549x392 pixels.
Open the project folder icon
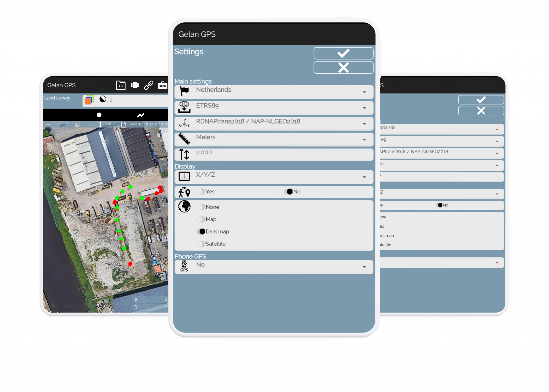click(121, 85)
